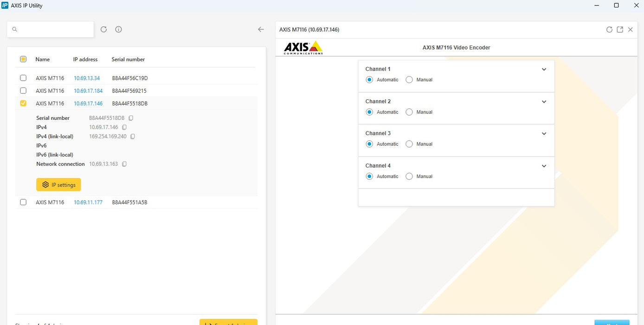Open link 10.69.17.184
The image size is (644, 325).
pyautogui.click(x=88, y=91)
